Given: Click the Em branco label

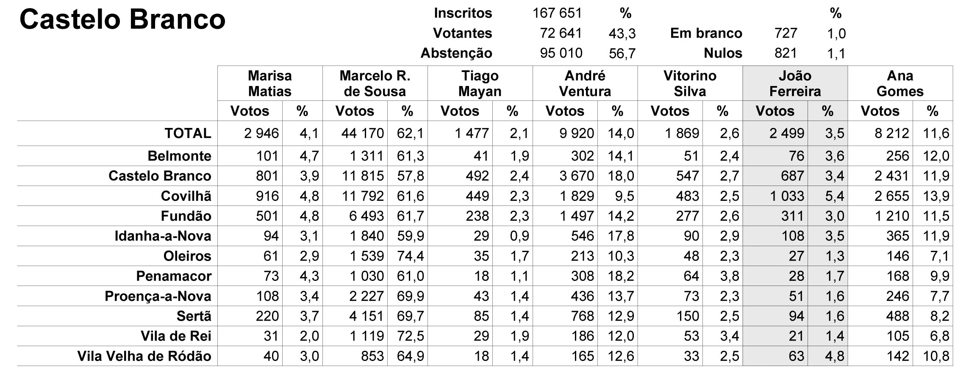Looking at the screenshot, I should [x=706, y=33].
